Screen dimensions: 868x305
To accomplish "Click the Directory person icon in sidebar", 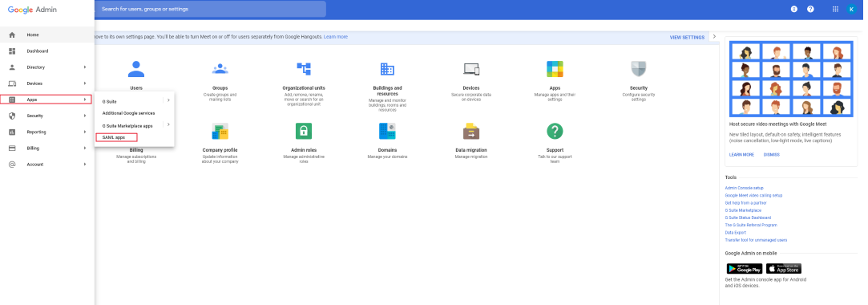I will [12, 67].
